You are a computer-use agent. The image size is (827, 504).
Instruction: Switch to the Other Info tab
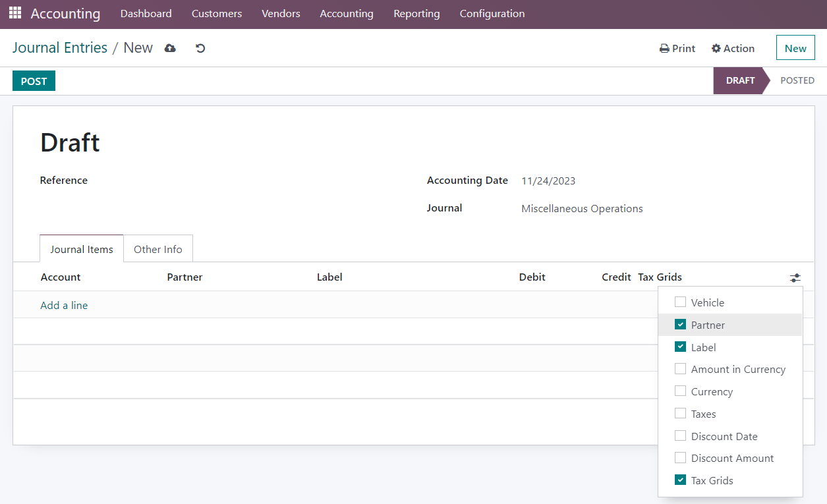click(x=158, y=249)
